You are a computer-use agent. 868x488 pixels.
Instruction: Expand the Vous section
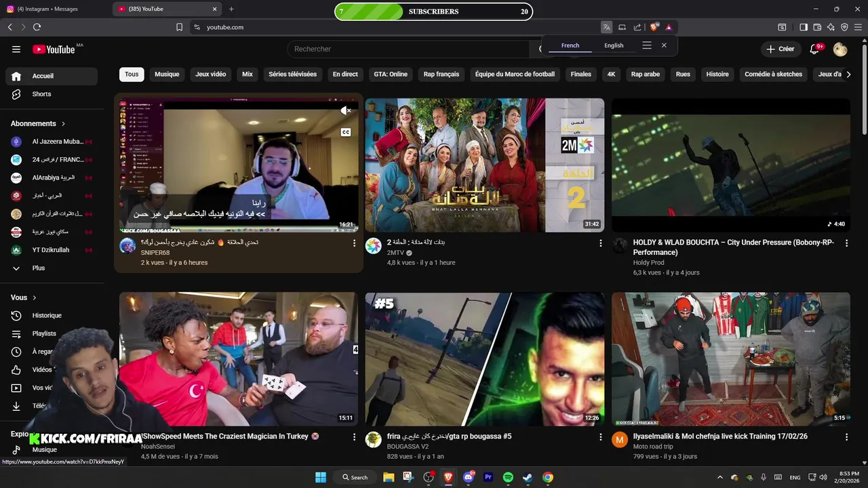(x=24, y=298)
